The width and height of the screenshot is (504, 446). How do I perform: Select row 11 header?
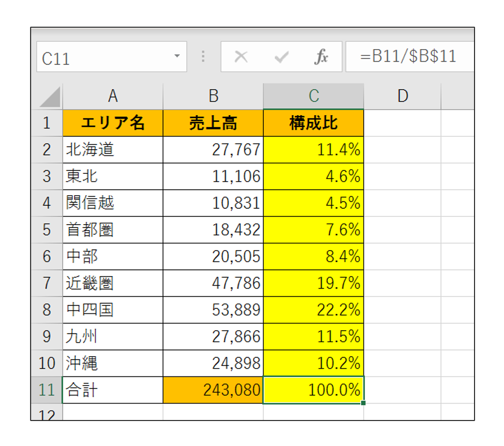point(47,390)
